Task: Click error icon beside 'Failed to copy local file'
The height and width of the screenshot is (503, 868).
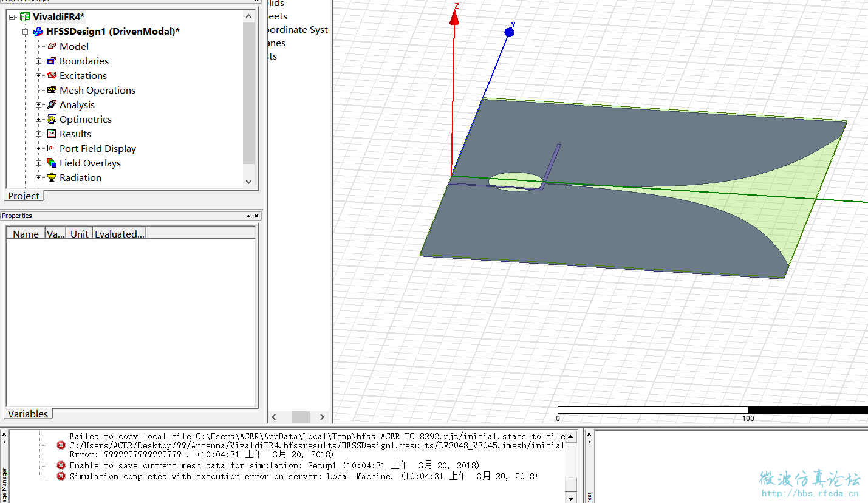Action: click(x=61, y=445)
